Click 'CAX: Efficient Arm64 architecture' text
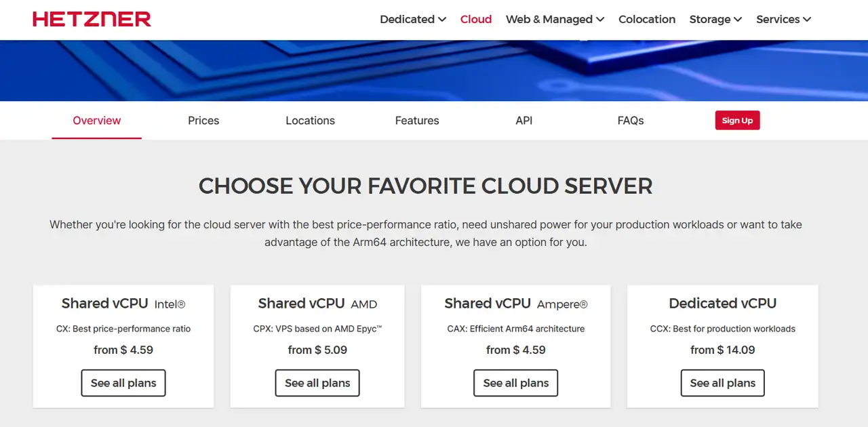The height and width of the screenshot is (427, 868). 516,329
